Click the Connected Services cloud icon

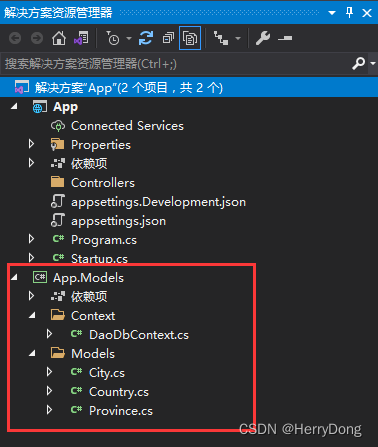coord(58,126)
